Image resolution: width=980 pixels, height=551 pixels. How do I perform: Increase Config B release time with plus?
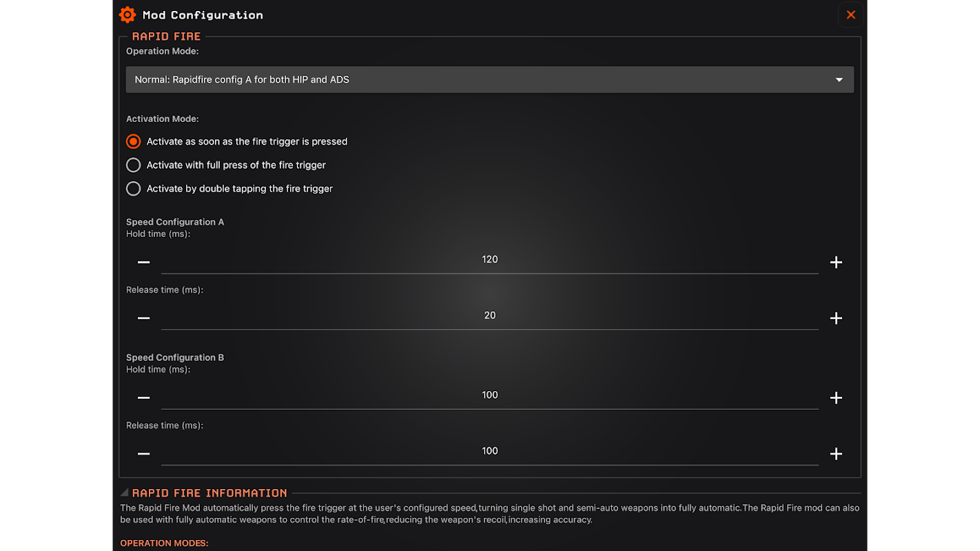point(836,454)
